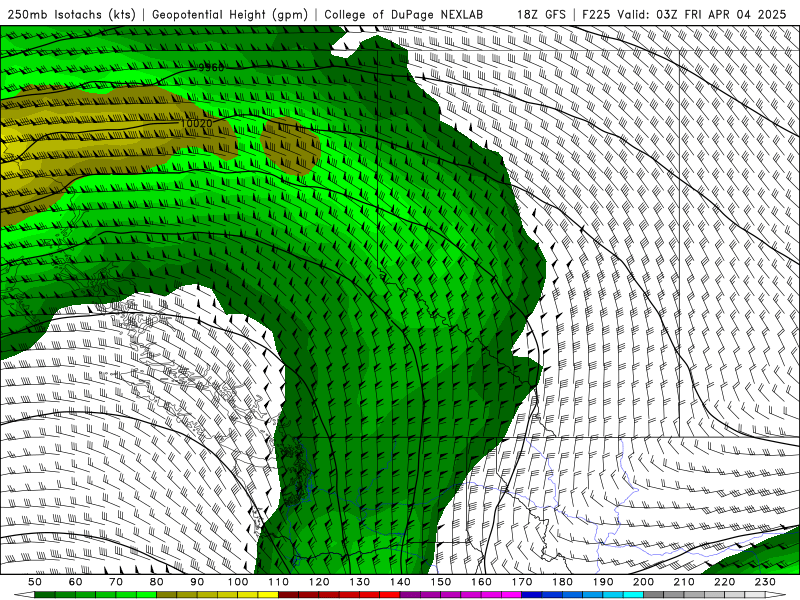The height and width of the screenshot is (600, 800).
Task: Click the '130' value on the color scale
Action: click(360, 582)
